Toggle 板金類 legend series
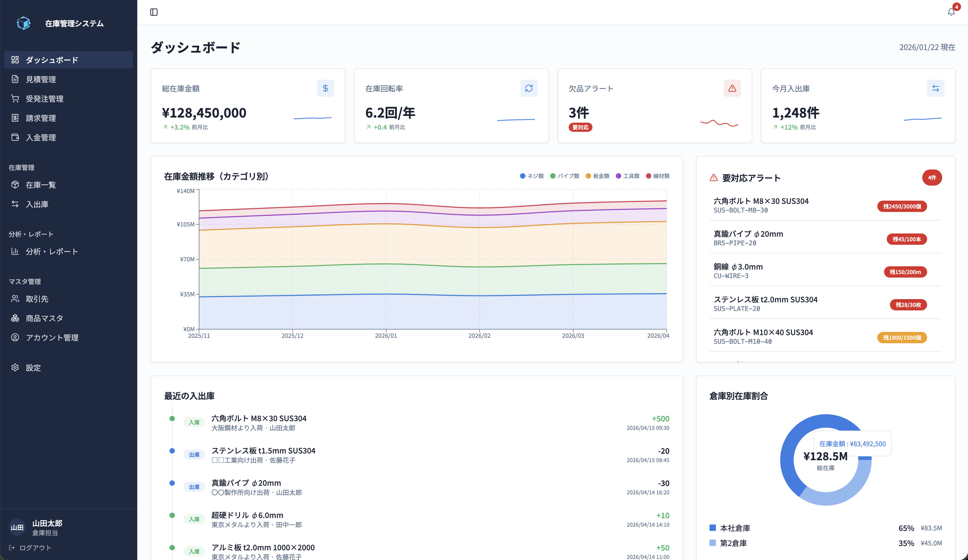 pos(597,176)
